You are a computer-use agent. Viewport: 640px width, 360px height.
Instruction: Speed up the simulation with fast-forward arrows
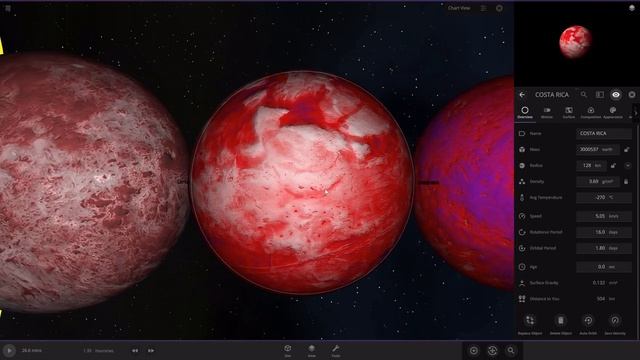(151, 351)
